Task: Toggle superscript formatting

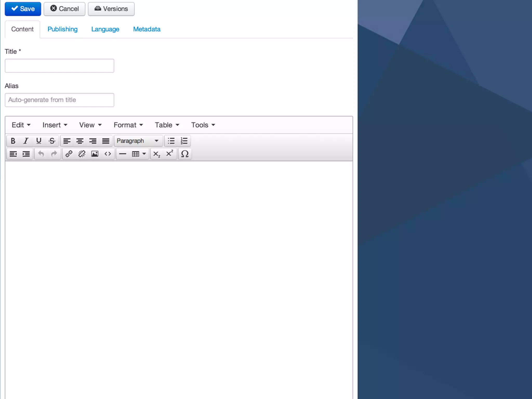Action: pos(170,154)
